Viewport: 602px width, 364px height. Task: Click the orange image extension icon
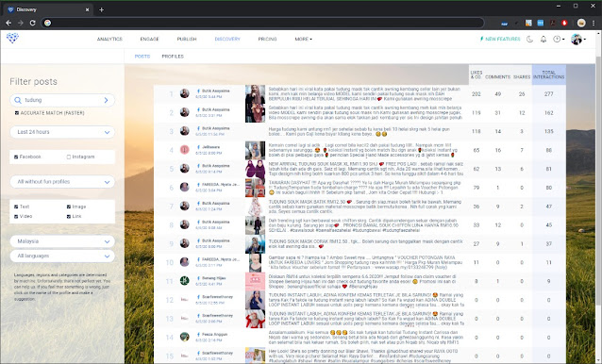528,23
